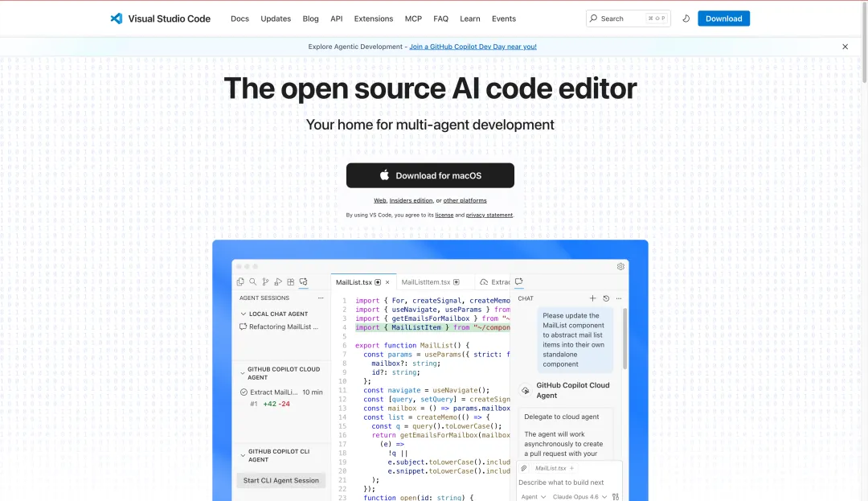Open the MCP nav item

coord(413,18)
